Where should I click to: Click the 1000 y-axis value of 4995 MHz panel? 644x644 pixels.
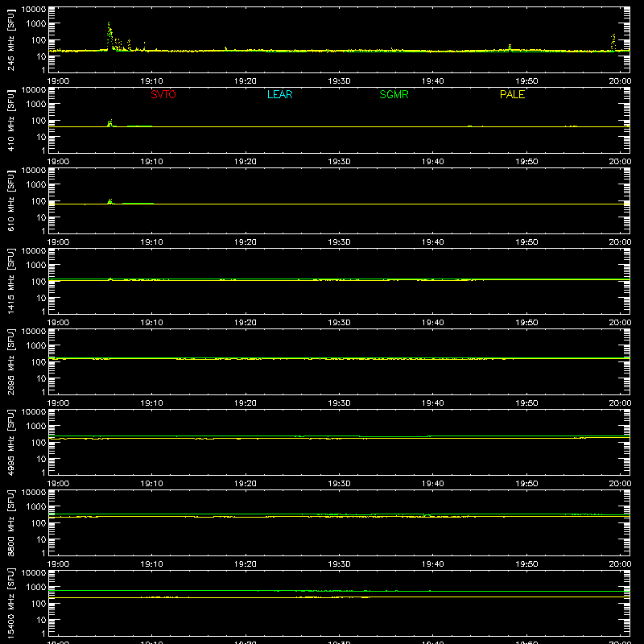(36, 427)
